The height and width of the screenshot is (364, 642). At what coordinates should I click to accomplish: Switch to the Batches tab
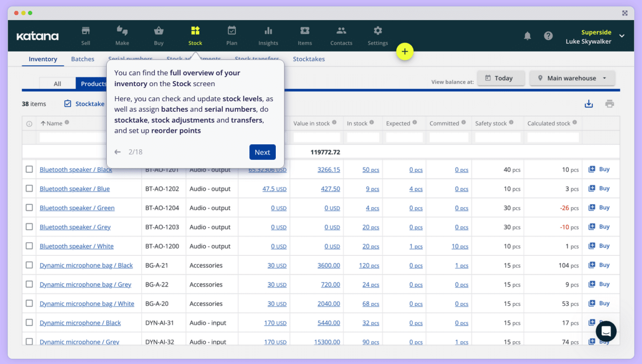click(82, 59)
